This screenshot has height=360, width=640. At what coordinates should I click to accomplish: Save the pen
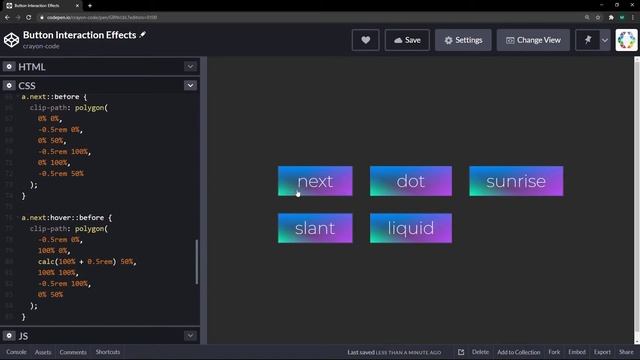coord(407,40)
